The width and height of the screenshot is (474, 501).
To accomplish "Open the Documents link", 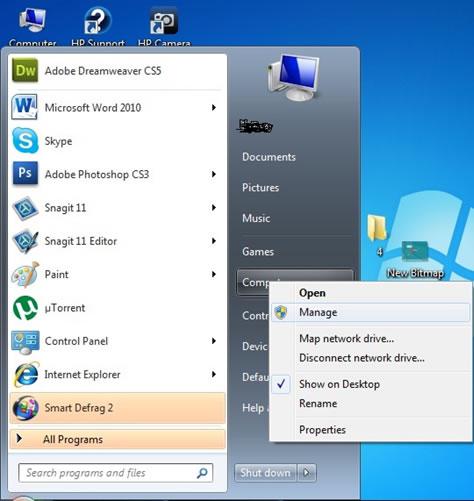I will tap(269, 157).
